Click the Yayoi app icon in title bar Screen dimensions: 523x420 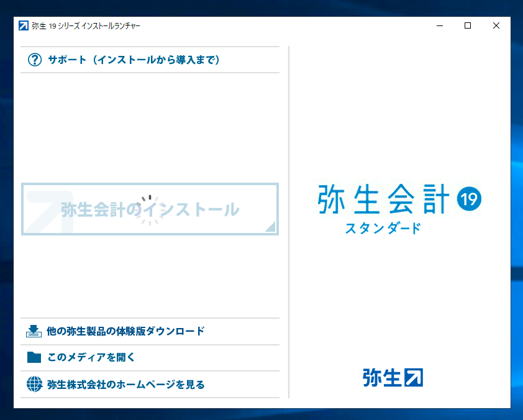pyautogui.click(x=24, y=25)
